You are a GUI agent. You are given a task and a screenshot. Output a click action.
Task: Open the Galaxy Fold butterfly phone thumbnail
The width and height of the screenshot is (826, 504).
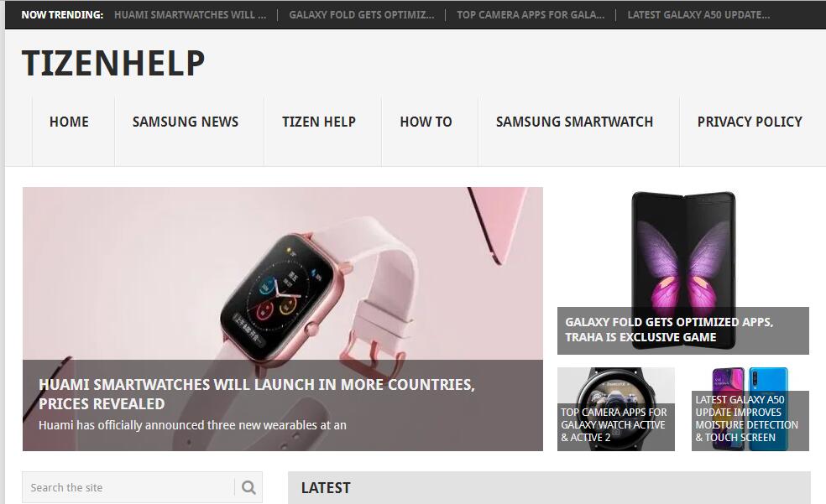click(683, 247)
